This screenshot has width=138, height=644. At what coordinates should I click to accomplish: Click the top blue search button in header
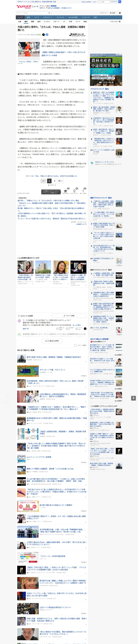pos(120,2)
